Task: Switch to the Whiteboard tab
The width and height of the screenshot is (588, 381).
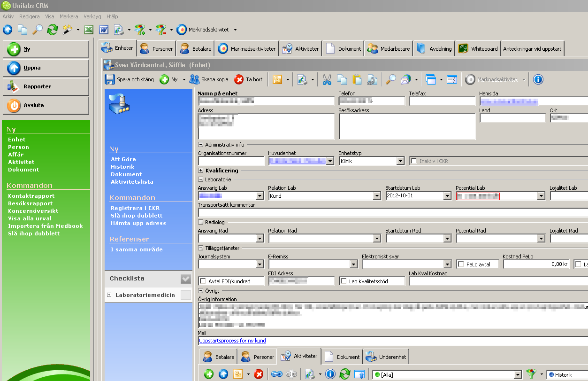Action: [478, 48]
